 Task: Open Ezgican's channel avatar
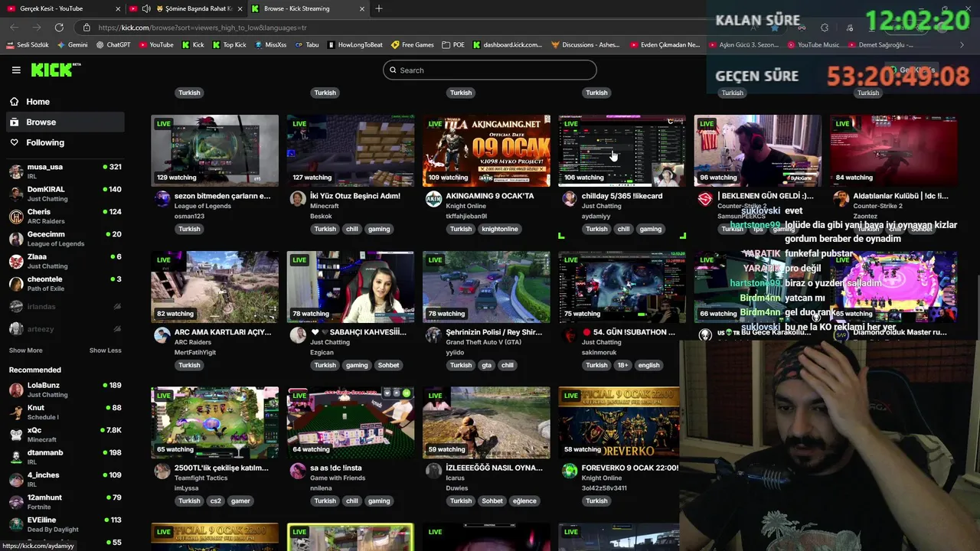point(298,335)
